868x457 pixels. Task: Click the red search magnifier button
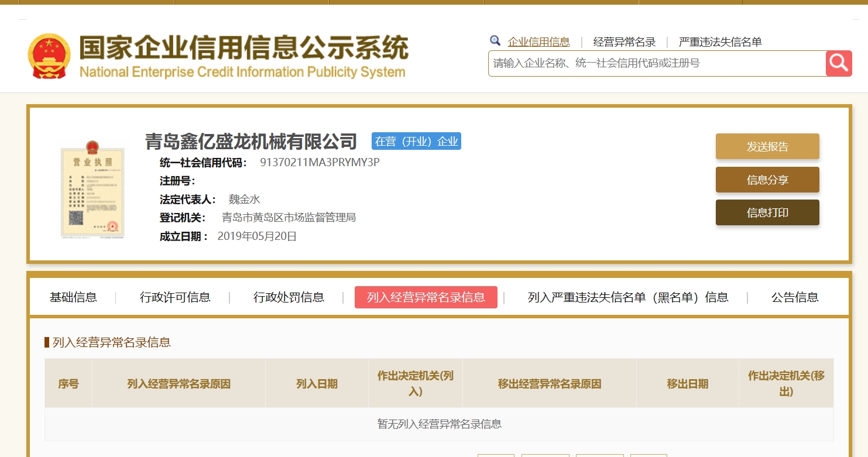click(839, 63)
